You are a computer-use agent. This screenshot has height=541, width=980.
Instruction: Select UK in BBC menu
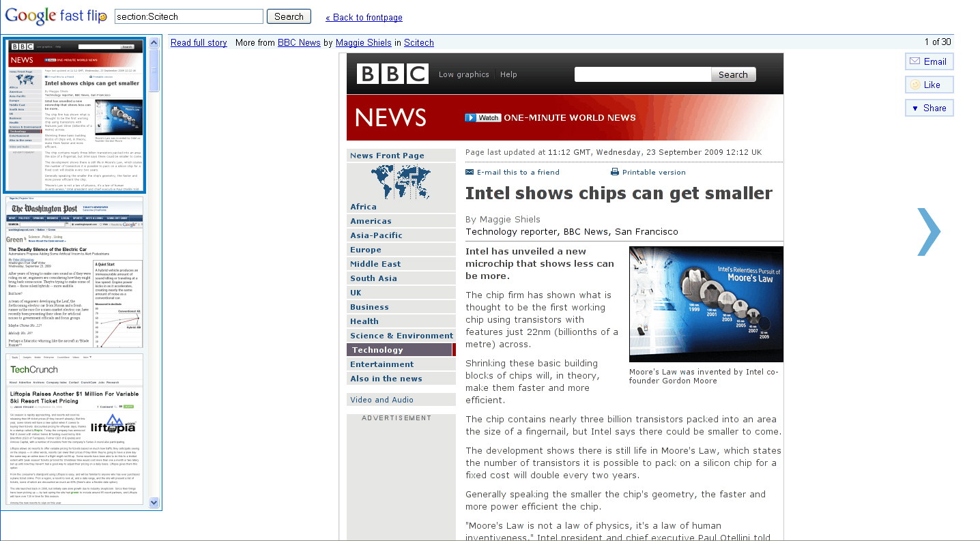(x=401, y=293)
